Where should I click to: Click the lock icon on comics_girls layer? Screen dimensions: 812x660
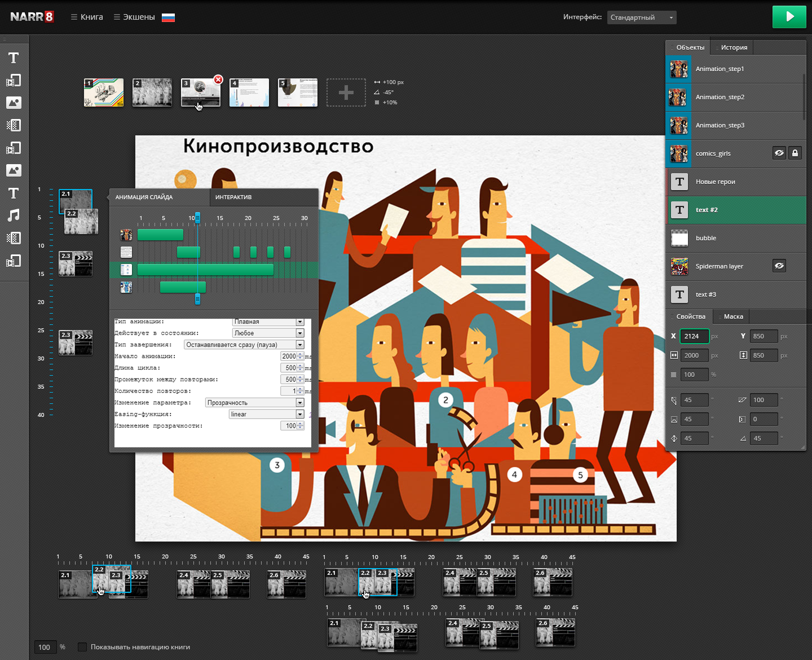coord(795,153)
